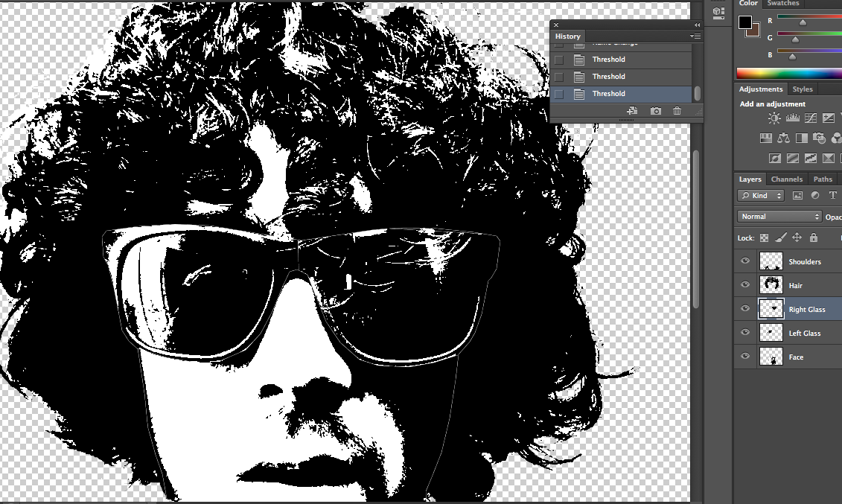Add a Levels adjustment (histogram icon)
The image size is (842, 504).
[792, 118]
